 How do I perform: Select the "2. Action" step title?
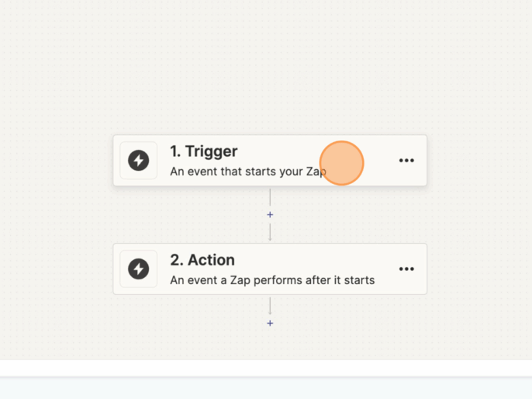tap(202, 260)
